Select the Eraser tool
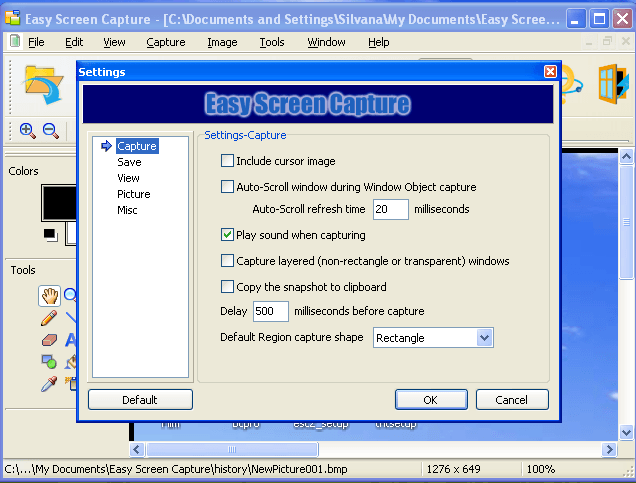The image size is (636, 483). point(49,340)
